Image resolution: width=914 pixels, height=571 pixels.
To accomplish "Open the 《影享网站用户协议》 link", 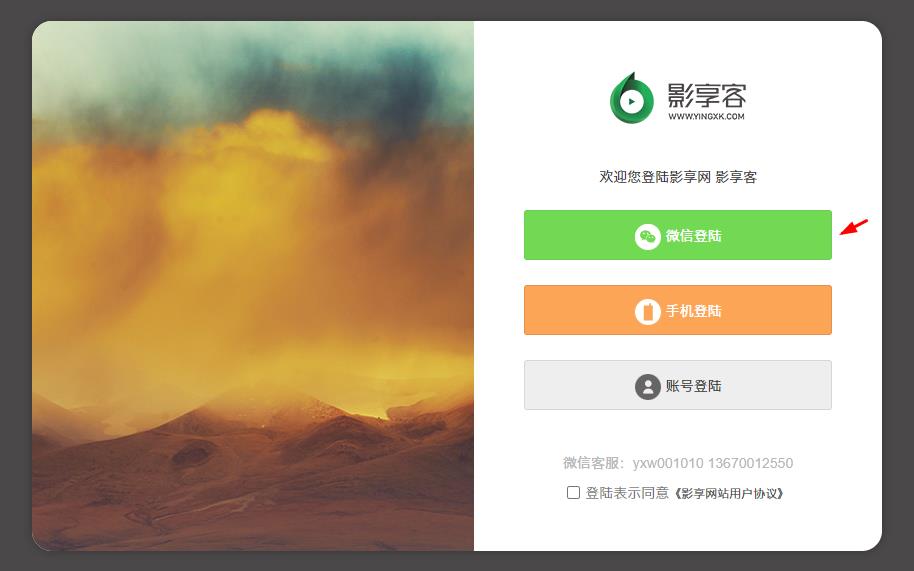I will tap(729, 494).
